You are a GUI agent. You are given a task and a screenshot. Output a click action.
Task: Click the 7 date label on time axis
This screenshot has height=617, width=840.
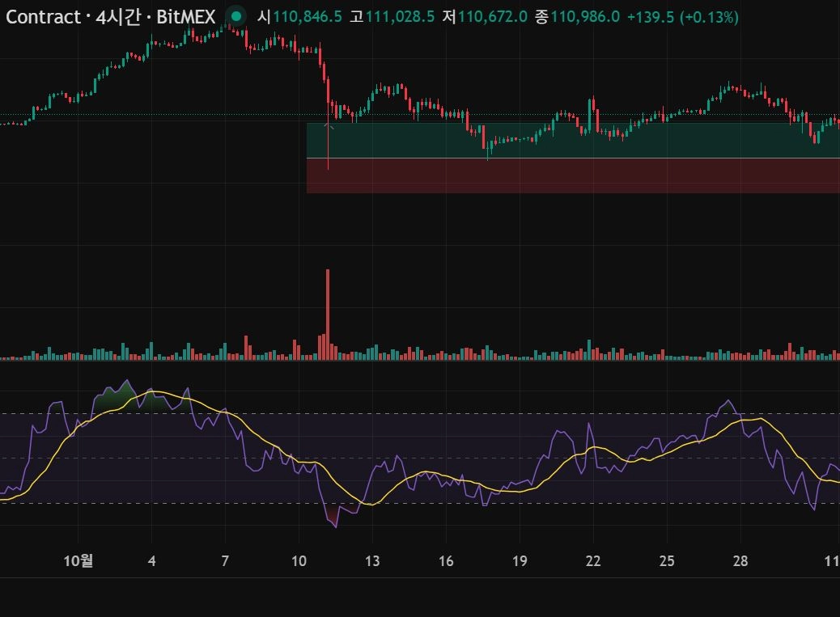pyautogui.click(x=225, y=560)
